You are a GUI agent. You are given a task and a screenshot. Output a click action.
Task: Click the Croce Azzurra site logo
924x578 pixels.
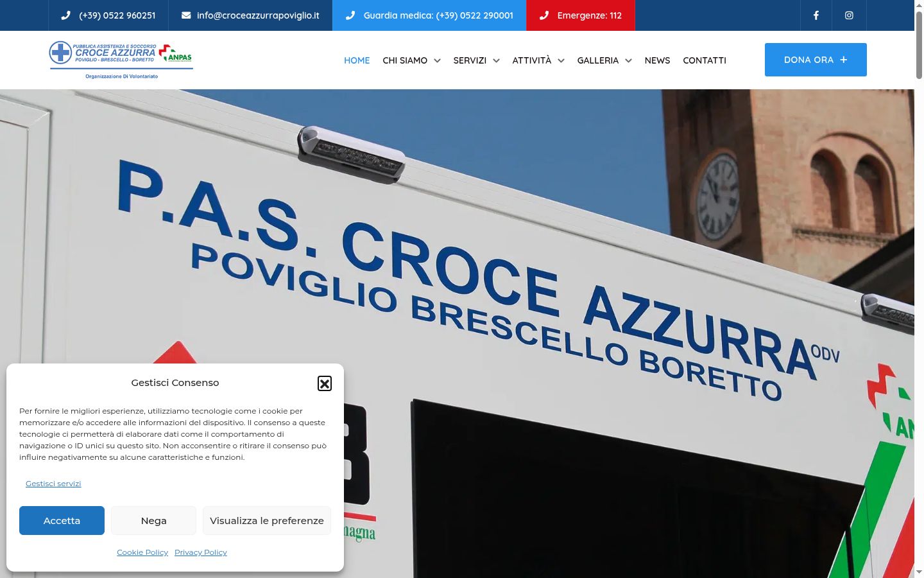121,60
